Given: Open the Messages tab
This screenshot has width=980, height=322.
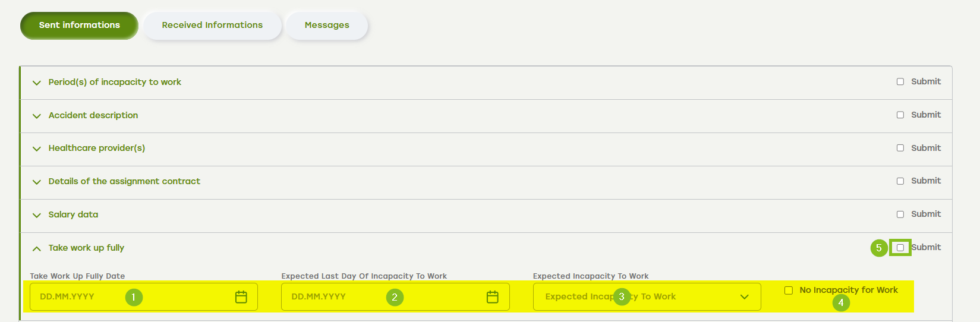Looking at the screenshot, I should pyautogui.click(x=327, y=26).
